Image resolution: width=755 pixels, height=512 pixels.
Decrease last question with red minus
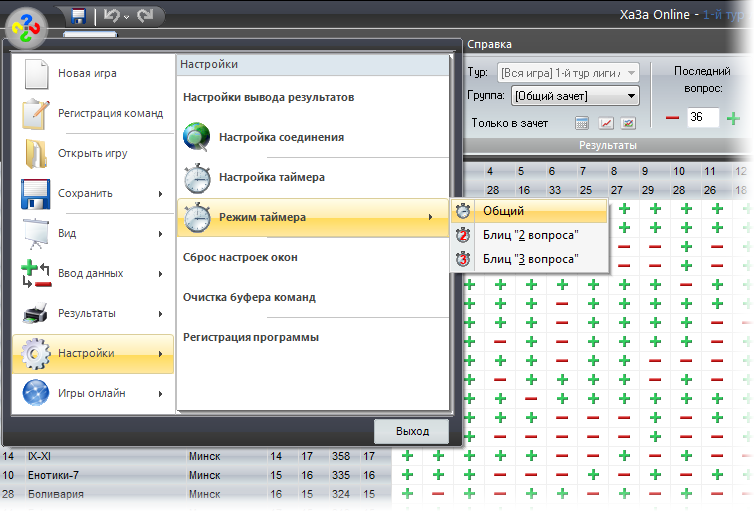pyautogui.click(x=672, y=118)
